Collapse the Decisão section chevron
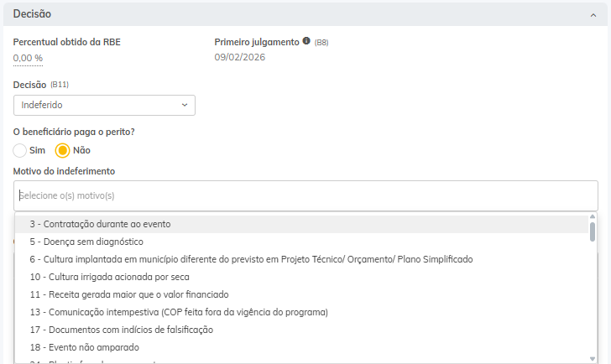This screenshot has height=364, width=611. point(593,14)
